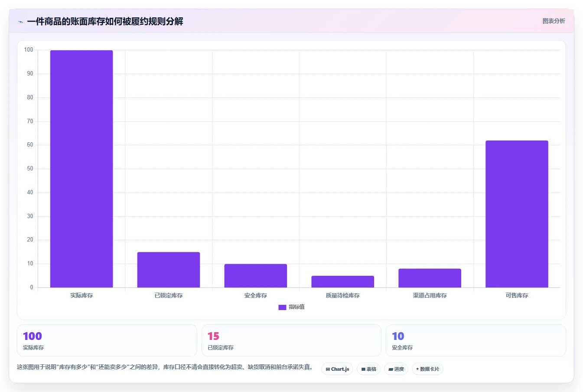
Task: Click the 可售库存 x-axis label
Action: [x=517, y=295]
